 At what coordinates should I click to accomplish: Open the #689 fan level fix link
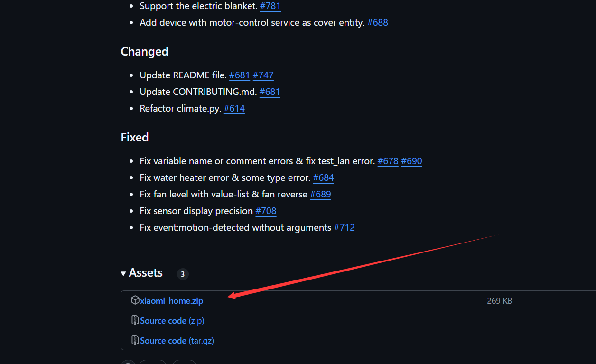(x=321, y=194)
